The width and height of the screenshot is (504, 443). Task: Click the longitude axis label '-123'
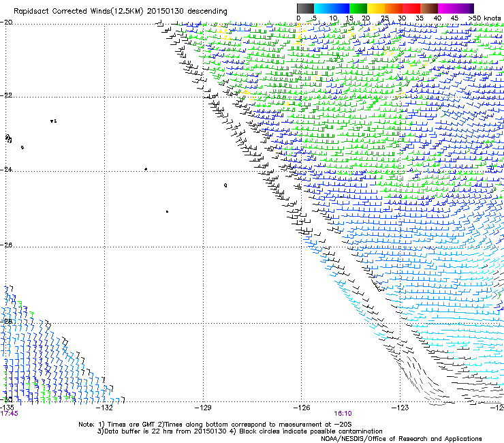tap(400, 408)
